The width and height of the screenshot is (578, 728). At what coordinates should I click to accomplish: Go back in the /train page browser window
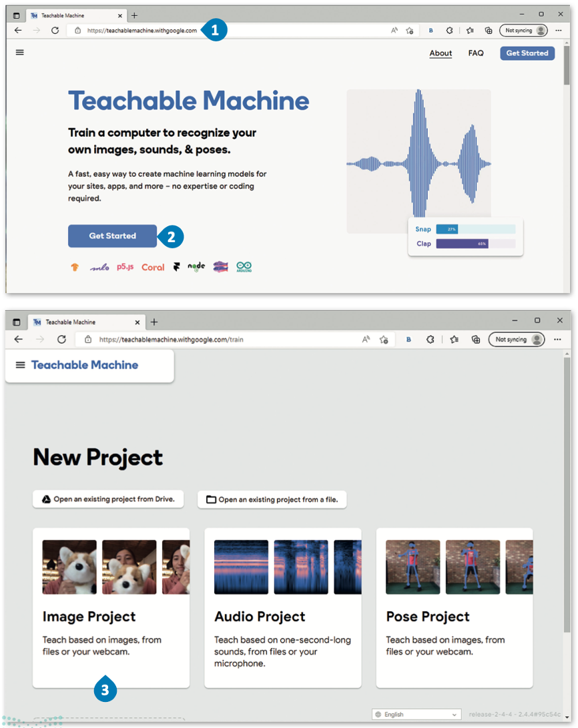pyautogui.click(x=19, y=340)
